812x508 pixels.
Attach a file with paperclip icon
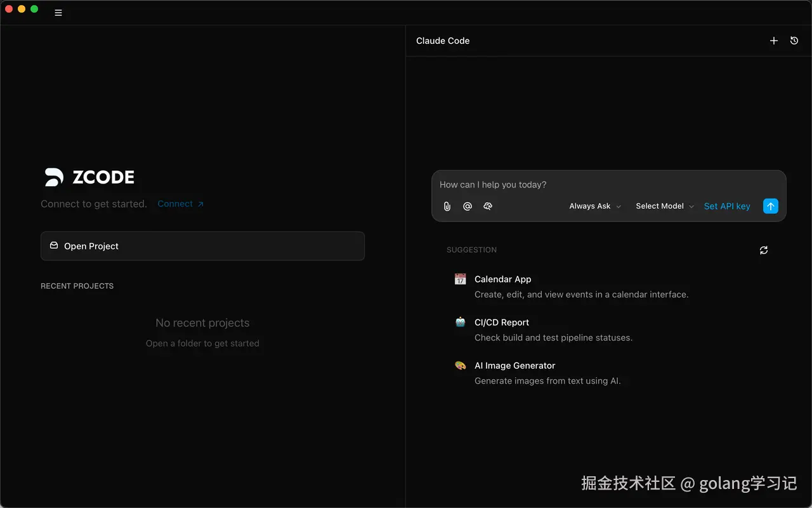pyautogui.click(x=447, y=206)
